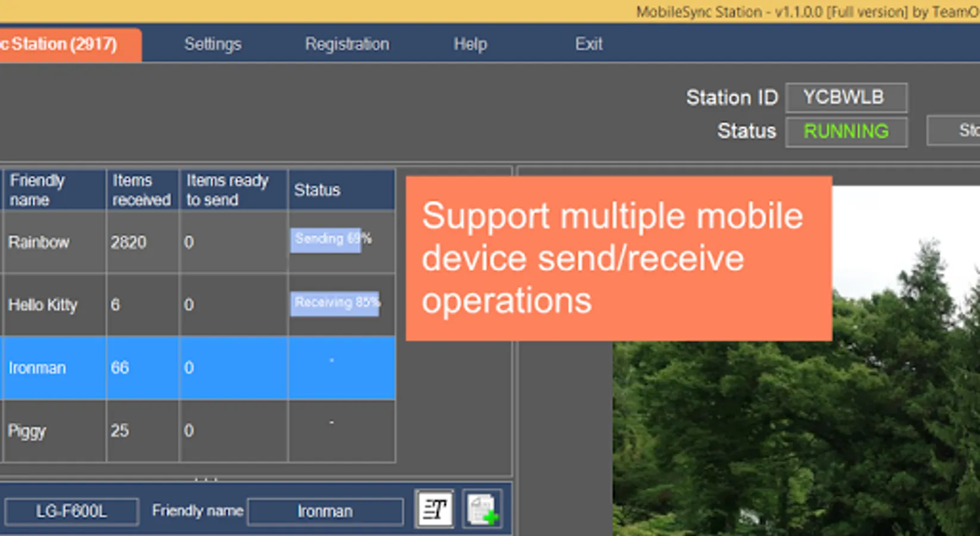Click the Items ready to send column header
Image resolution: width=980 pixels, height=536 pixels.
click(x=234, y=190)
